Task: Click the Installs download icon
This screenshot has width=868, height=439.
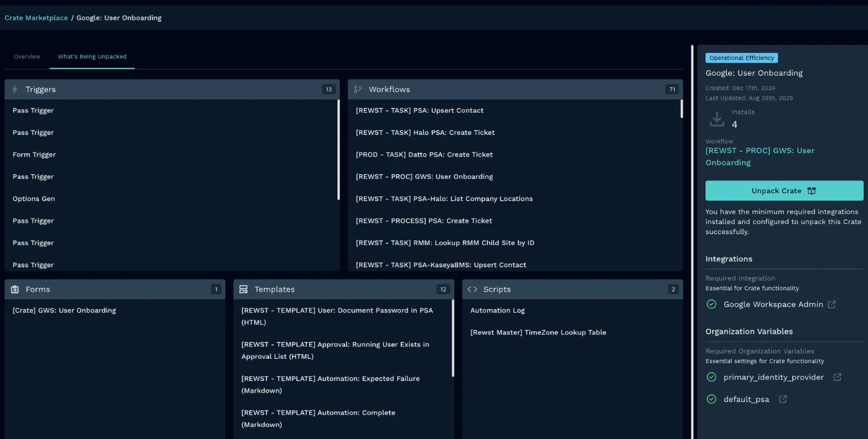Action: point(717,119)
